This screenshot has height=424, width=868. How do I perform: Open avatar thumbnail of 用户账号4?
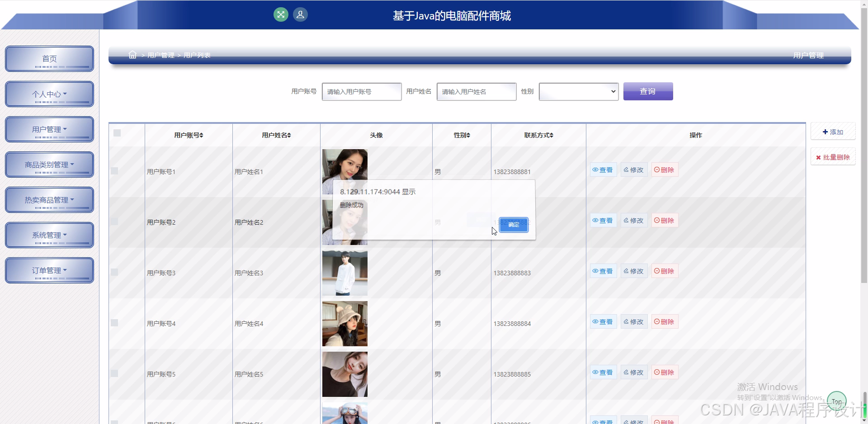coord(345,324)
